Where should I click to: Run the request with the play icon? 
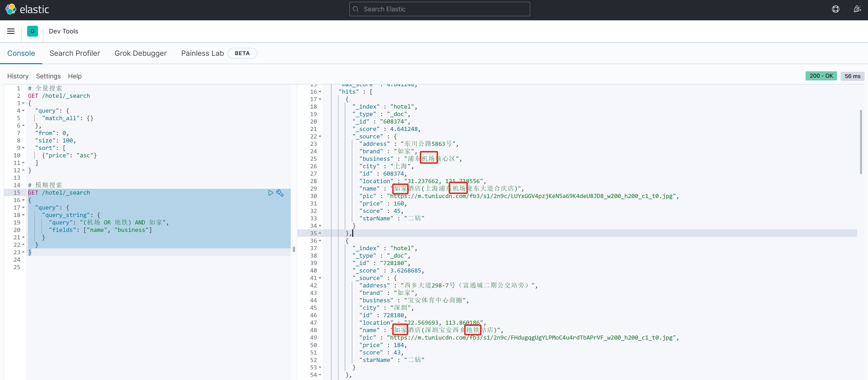point(271,193)
